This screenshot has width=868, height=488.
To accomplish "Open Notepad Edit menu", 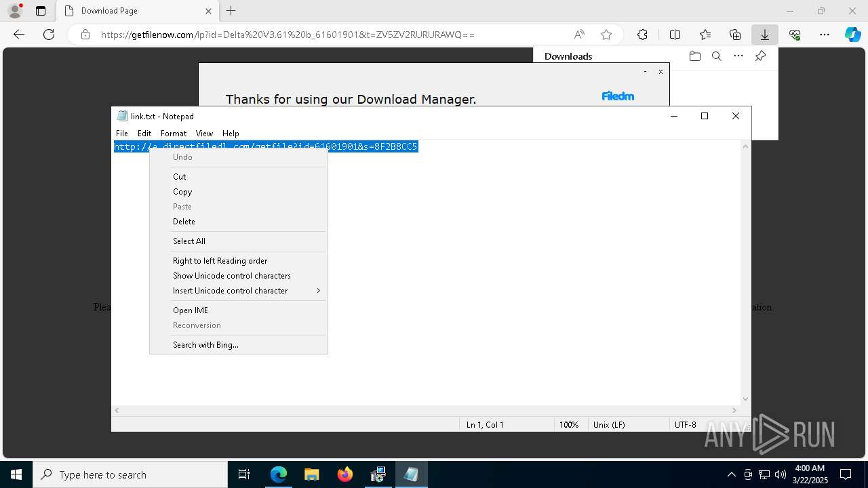I will pyautogui.click(x=144, y=134).
